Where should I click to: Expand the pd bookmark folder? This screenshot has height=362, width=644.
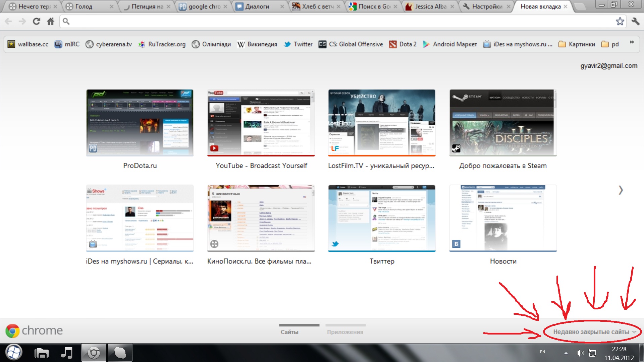tap(610, 44)
